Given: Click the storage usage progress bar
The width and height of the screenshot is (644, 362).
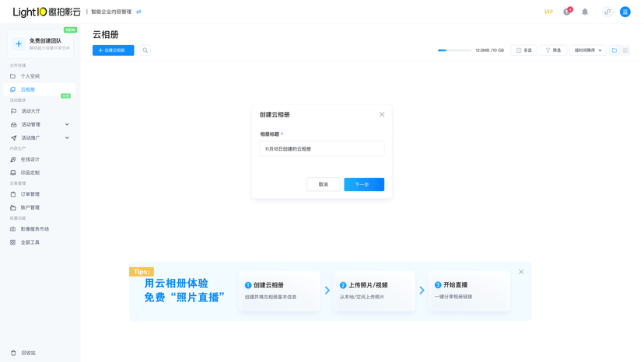Looking at the screenshot, I should (x=454, y=50).
